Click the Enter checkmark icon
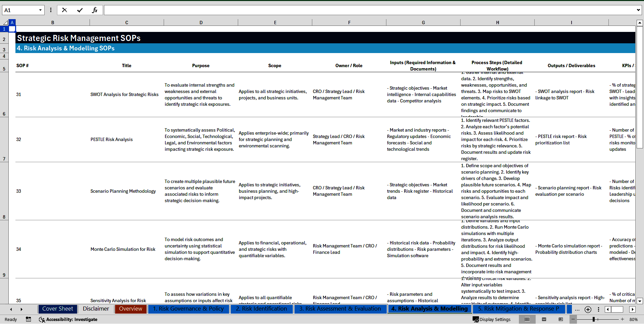Image resolution: width=644 pixels, height=324 pixels. (x=79, y=10)
